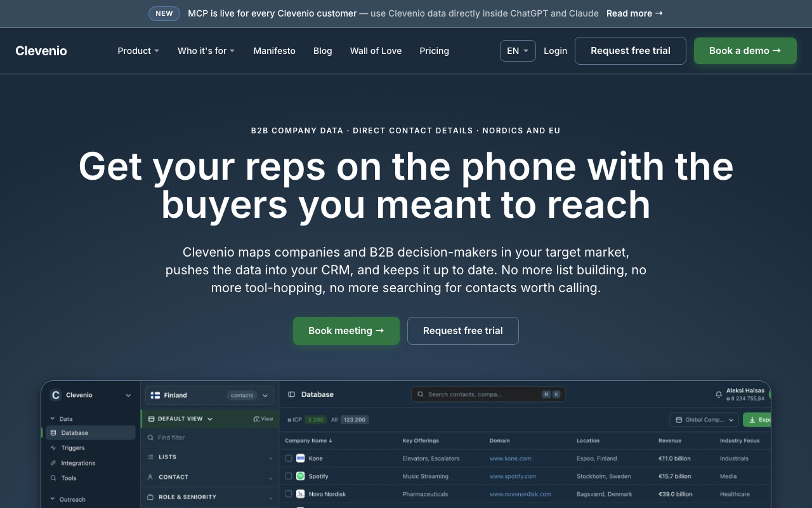
Task: Select the All 123 200 tab
Action: (350, 420)
